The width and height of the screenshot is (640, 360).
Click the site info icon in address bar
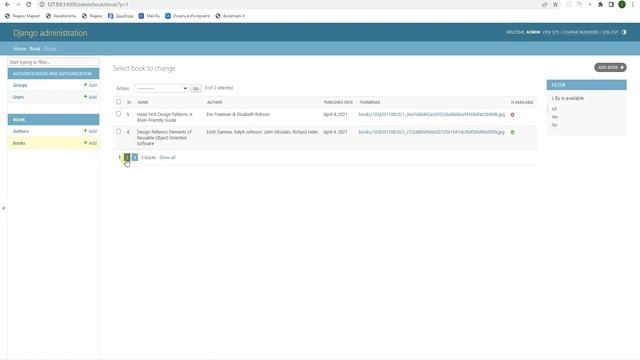(x=42, y=4)
